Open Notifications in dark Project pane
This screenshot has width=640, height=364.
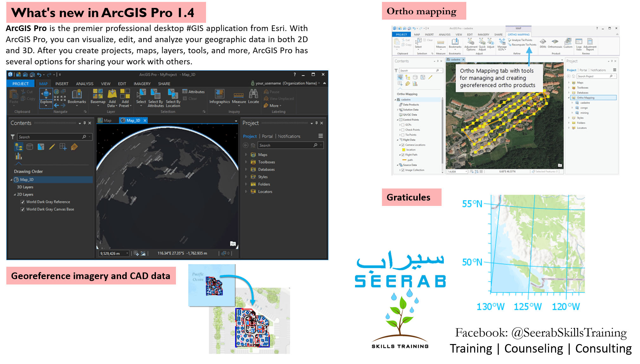point(289,136)
